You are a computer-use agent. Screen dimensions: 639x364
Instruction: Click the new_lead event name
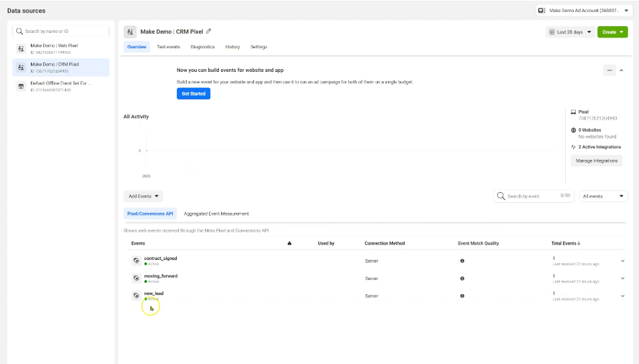coord(154,293)
